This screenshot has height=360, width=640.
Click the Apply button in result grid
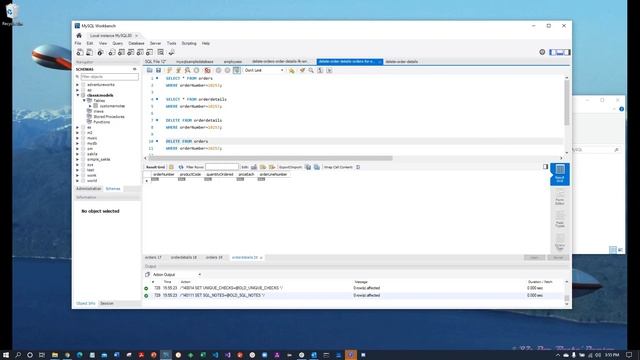pyautogui.click(x=534, y=258)
